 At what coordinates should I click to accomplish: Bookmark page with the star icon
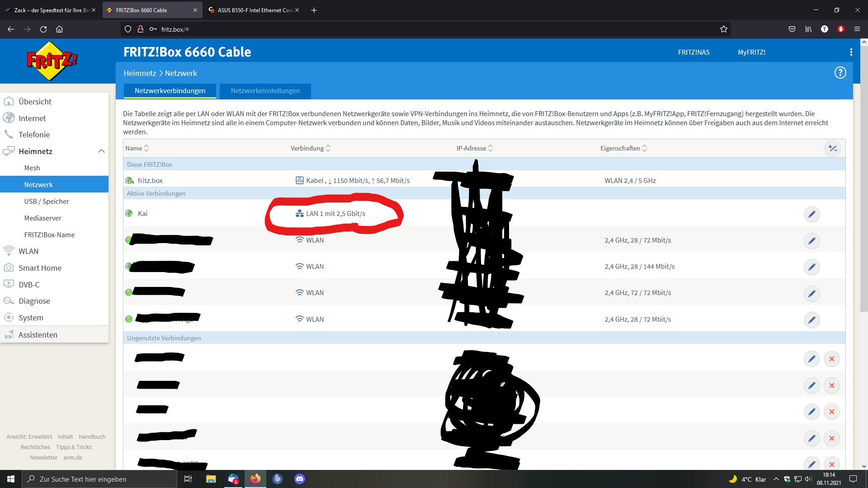723,29
